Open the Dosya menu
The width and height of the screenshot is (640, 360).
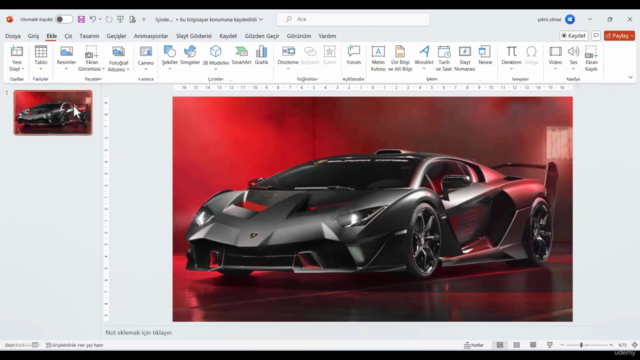[x=13, y=36]
